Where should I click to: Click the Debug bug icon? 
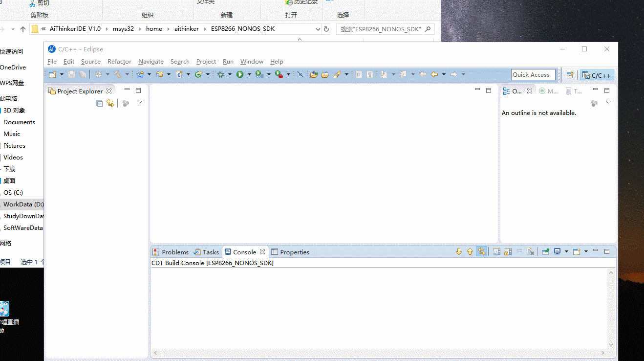pos(221,74)
